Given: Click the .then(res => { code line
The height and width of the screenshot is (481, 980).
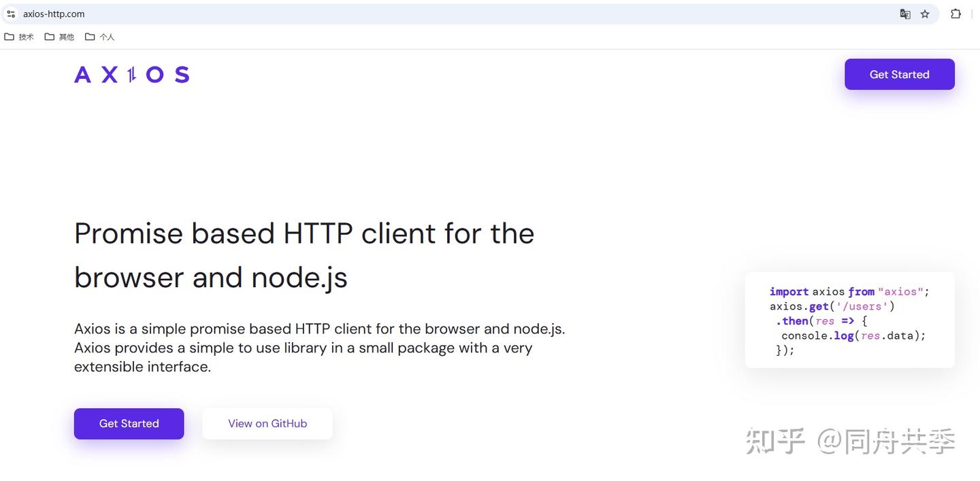Looking at the screenshot, I should (x=821, y=320).
